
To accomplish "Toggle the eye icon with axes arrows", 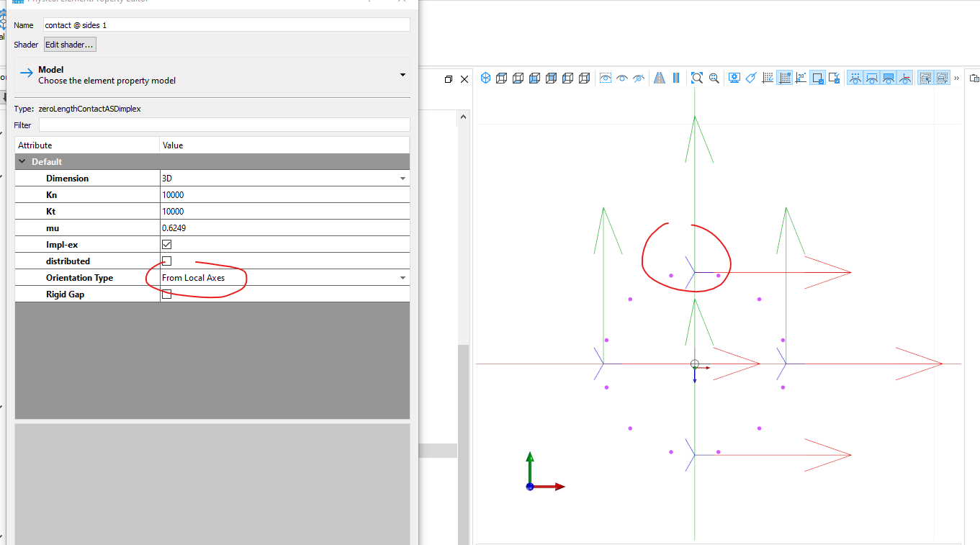I will click(904, 78).
